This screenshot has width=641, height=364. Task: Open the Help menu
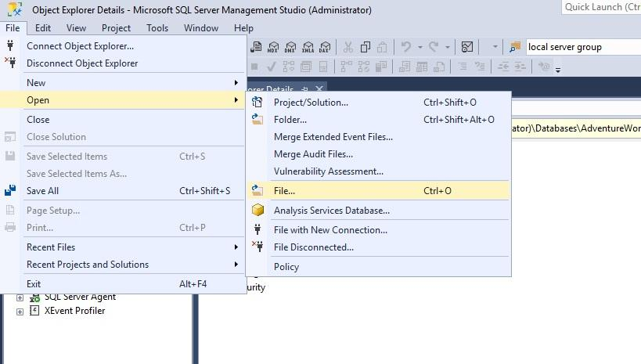(243, 28)
